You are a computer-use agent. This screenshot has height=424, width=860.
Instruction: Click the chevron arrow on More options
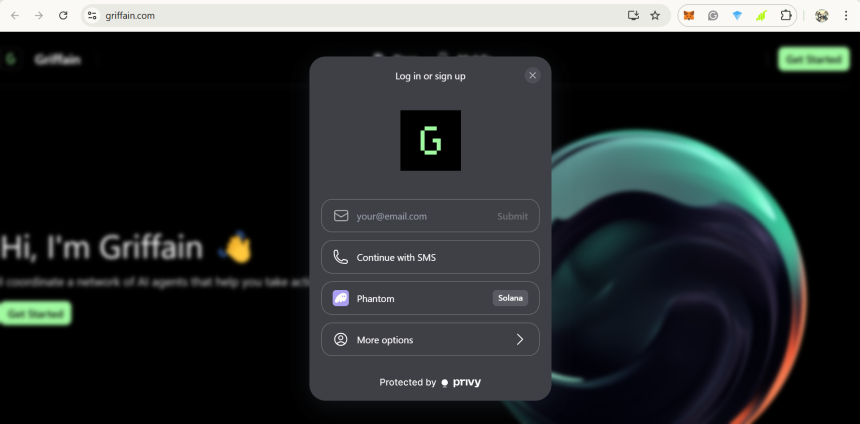click(520, 340)
